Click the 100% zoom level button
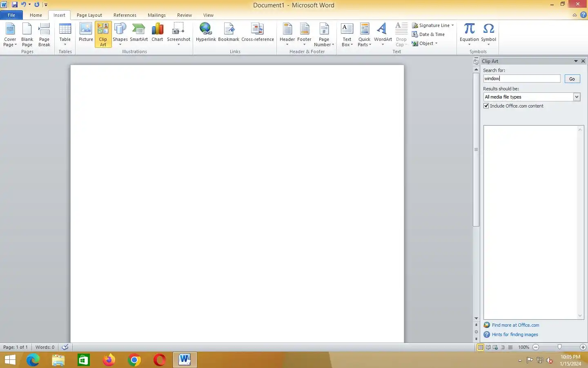The width and height of the screenshot is (588, 368). pos(523,347)
